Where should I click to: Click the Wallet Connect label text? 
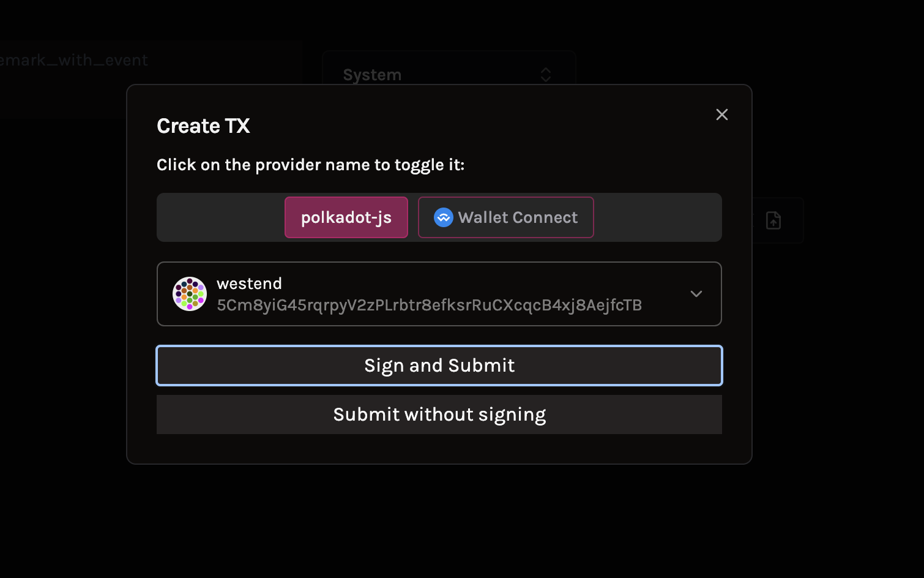click(518, 217)
